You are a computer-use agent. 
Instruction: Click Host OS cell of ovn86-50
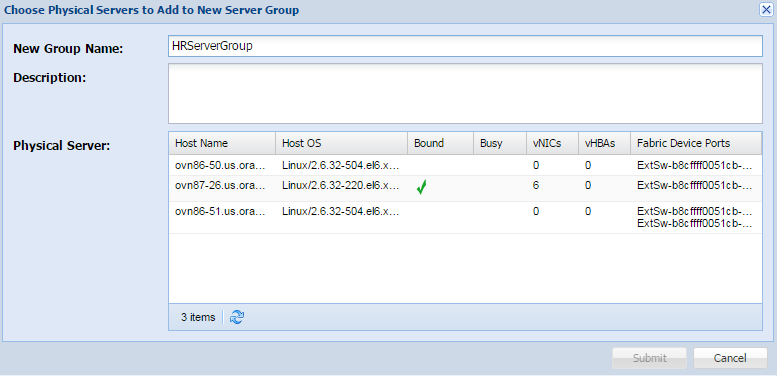(x=341, y=165)
